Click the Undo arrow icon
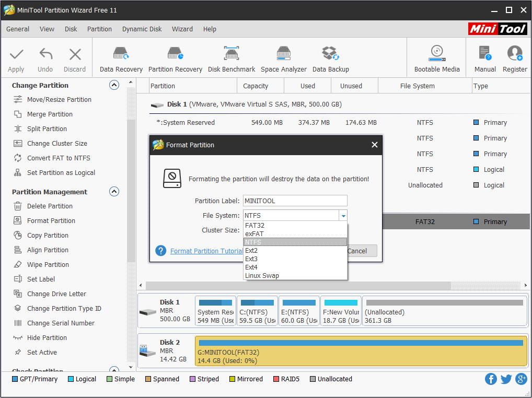Screen dimensions: 532x398 tap(46, 54)
